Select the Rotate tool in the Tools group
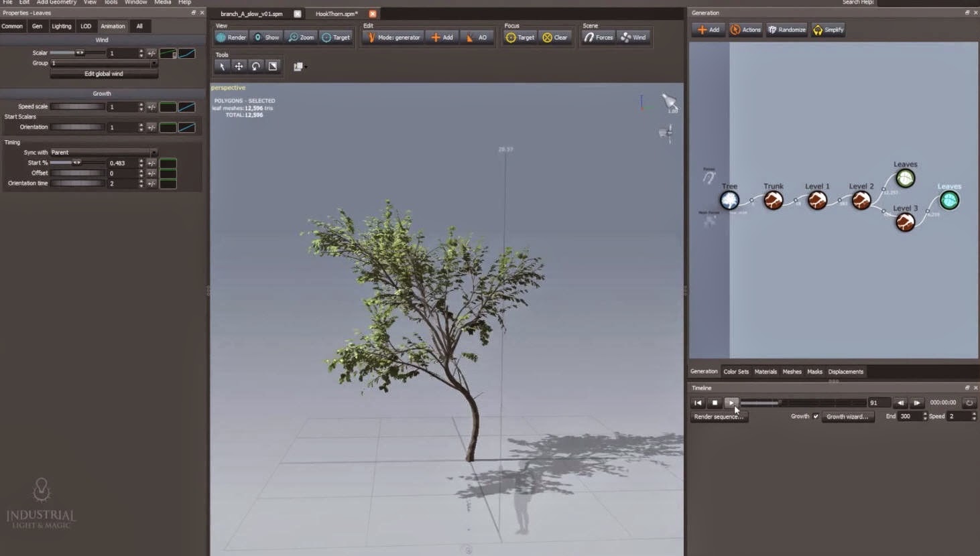This screenshot has width=980, height=556. pos(255,66)
